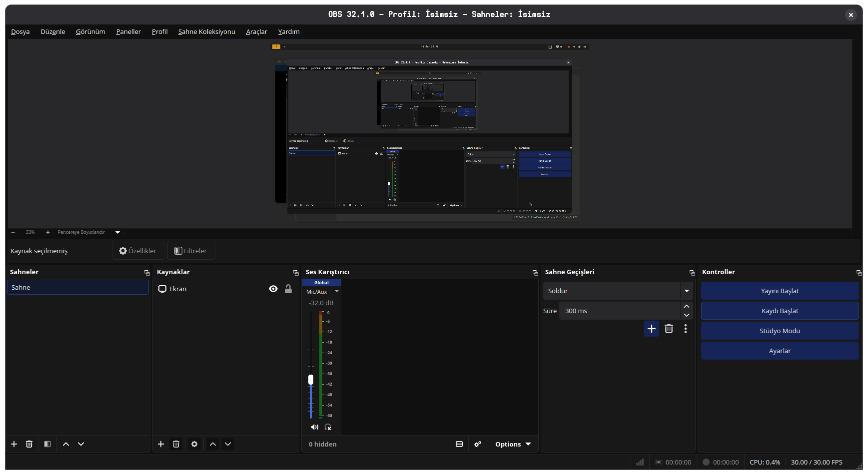Click the Global tab in audio mixer
Image resolution: width=868 pixels, height=475 pixels.
coord(322,283)
